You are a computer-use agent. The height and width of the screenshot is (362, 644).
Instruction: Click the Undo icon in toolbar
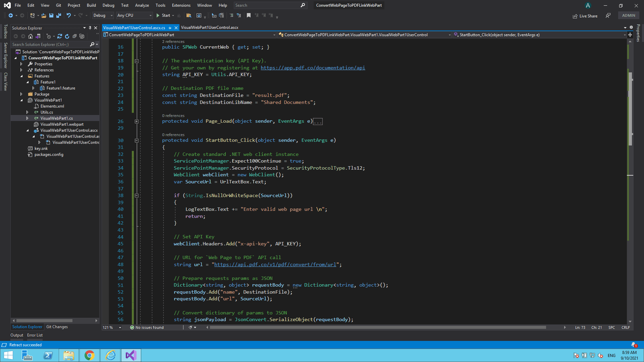click(x=69, y=15)
